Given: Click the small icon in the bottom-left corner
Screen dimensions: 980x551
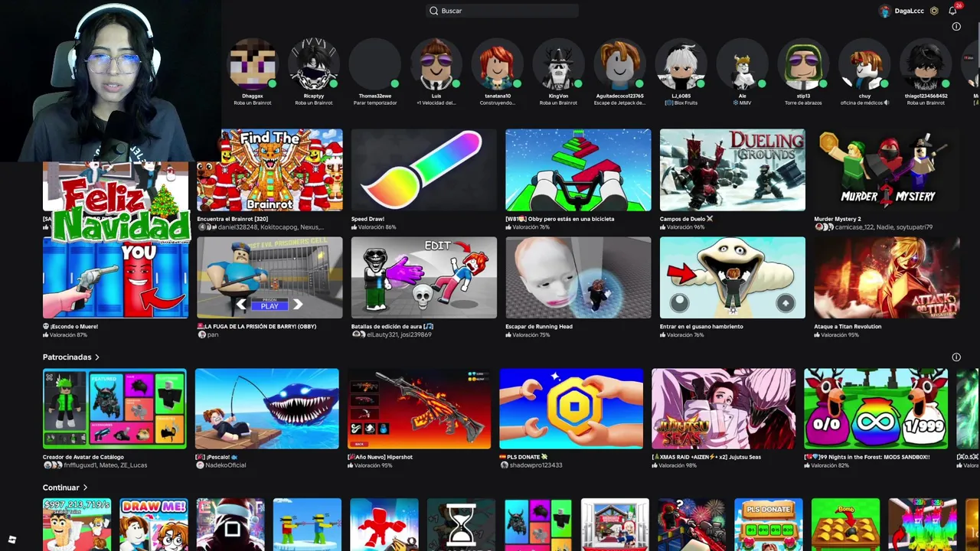Looking at the screenshot, I should point(11,540).
